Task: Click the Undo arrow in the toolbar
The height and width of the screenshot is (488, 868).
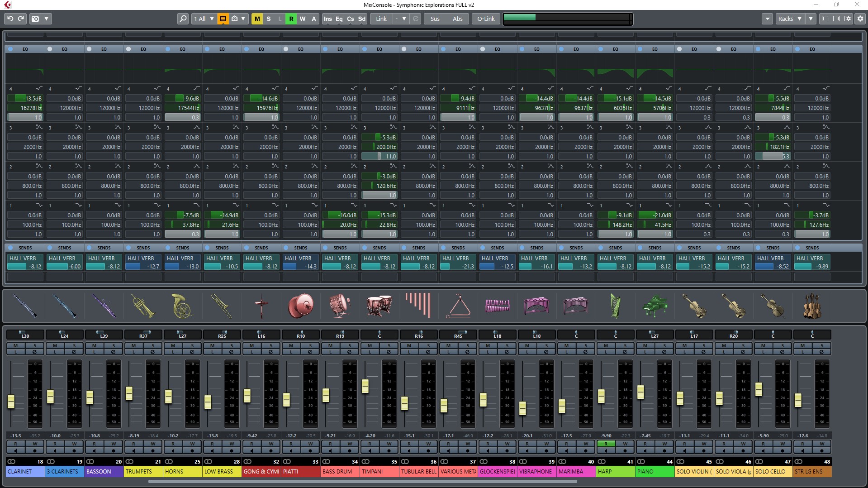Action: pos(10,19)
